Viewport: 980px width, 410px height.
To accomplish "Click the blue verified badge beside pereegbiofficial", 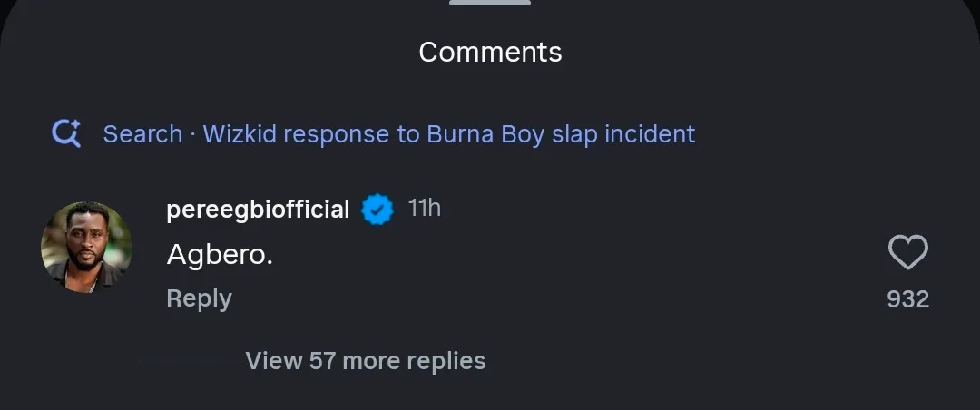I will click(x=377, y=210).
